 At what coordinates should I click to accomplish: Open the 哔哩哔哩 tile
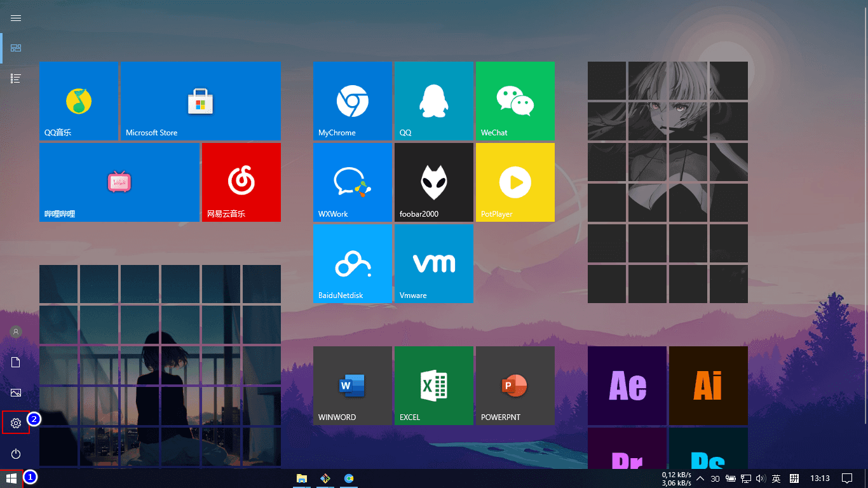tap(119, 182)
